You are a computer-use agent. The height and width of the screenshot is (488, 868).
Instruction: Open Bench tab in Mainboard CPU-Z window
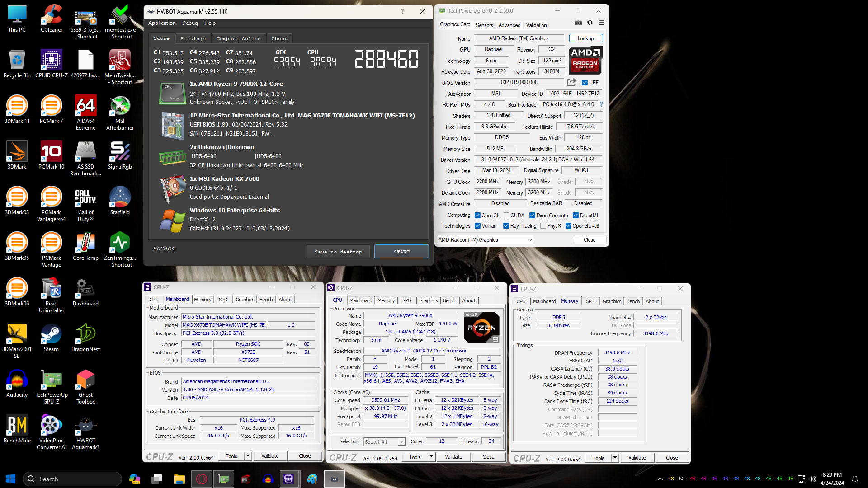coord(266,300)
